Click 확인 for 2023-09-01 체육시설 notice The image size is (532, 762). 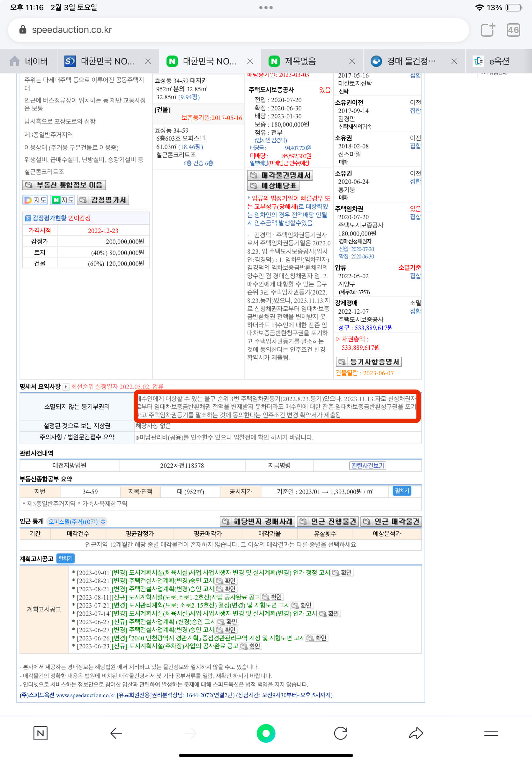pyautogui.click(x=342, y=573)
